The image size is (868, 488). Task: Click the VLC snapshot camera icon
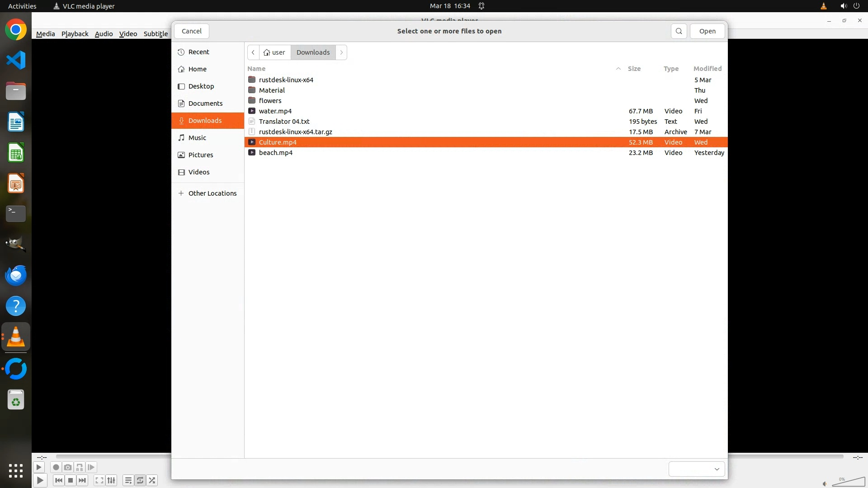[x=68, y=467]
